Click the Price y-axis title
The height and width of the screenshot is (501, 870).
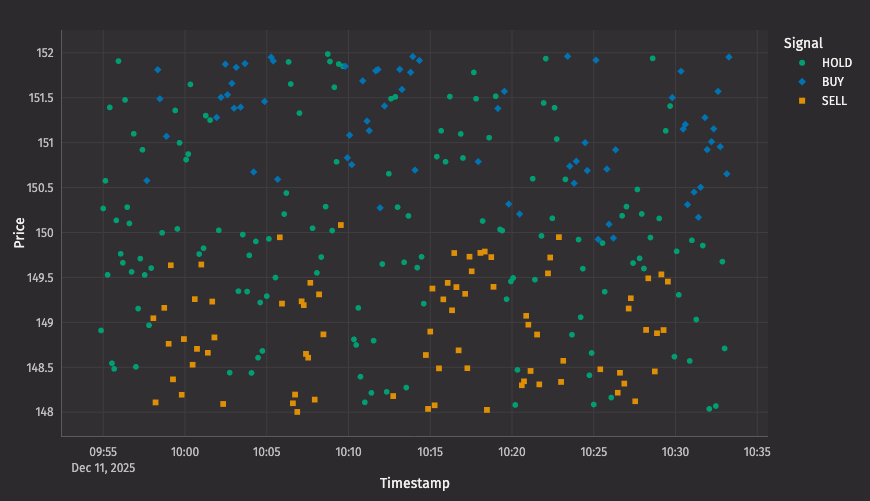[x=19, y=232]
